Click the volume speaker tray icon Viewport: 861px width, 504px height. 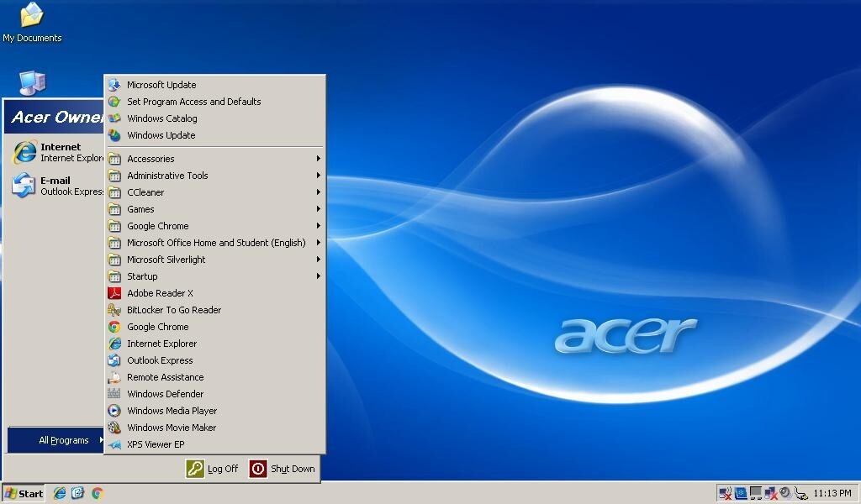coord(785,493)
